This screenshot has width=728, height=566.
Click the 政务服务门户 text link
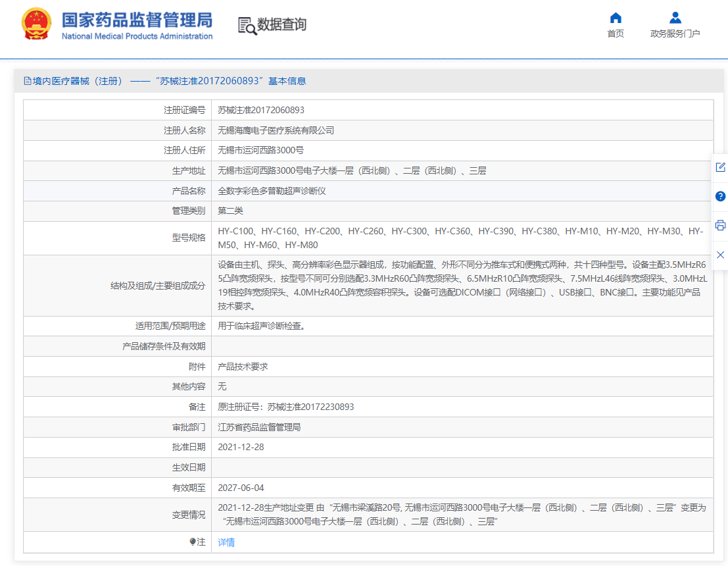tap(675, 34)
